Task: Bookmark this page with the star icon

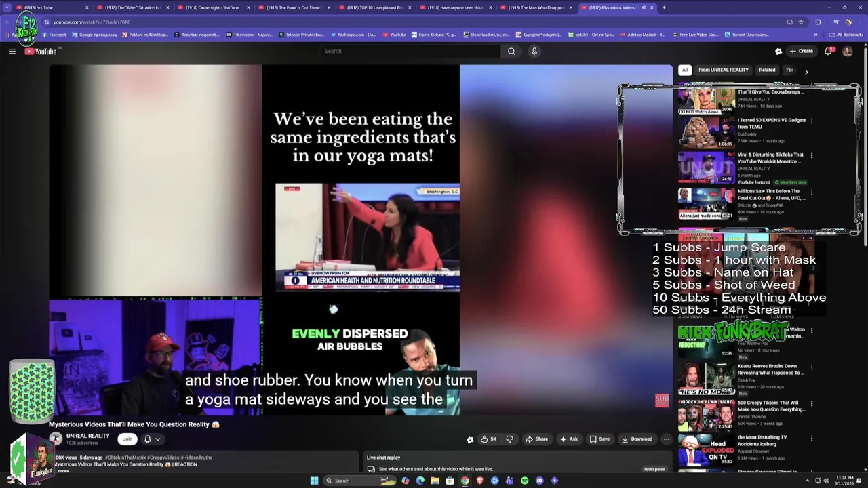Action: pyautogui.click(x=801, y=22)
